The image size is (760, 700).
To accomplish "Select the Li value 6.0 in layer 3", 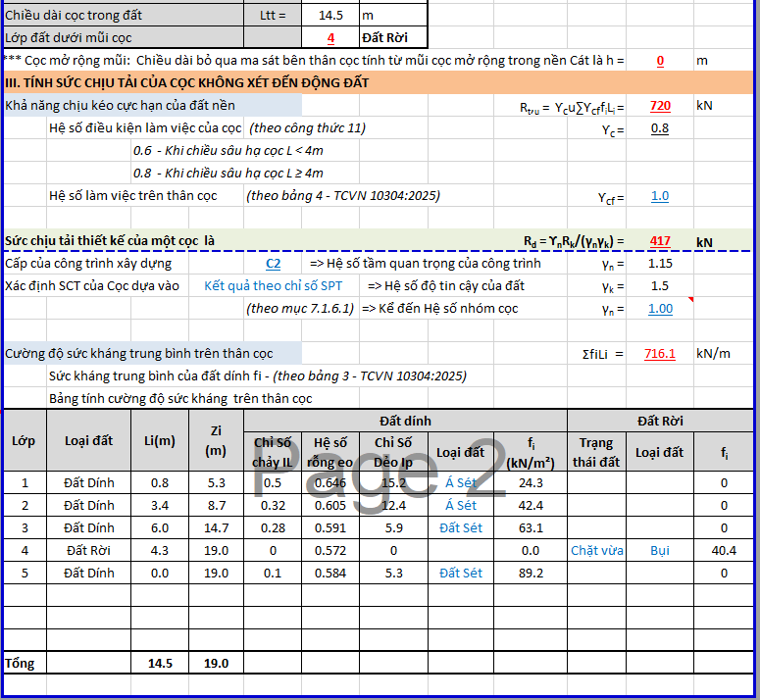I will 161,528.
